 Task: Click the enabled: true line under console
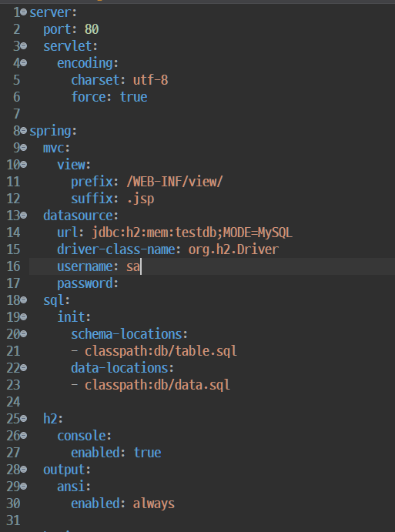115,453
